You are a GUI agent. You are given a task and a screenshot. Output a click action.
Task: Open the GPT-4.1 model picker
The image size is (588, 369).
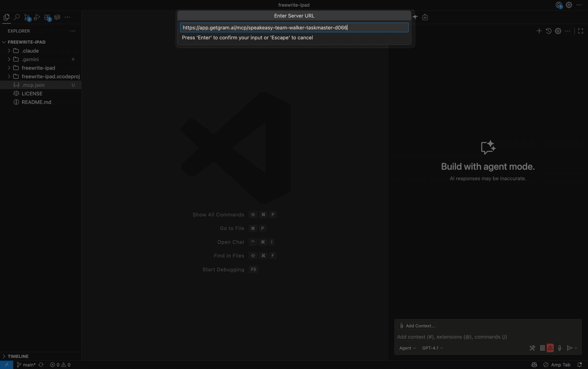(432, 348)
